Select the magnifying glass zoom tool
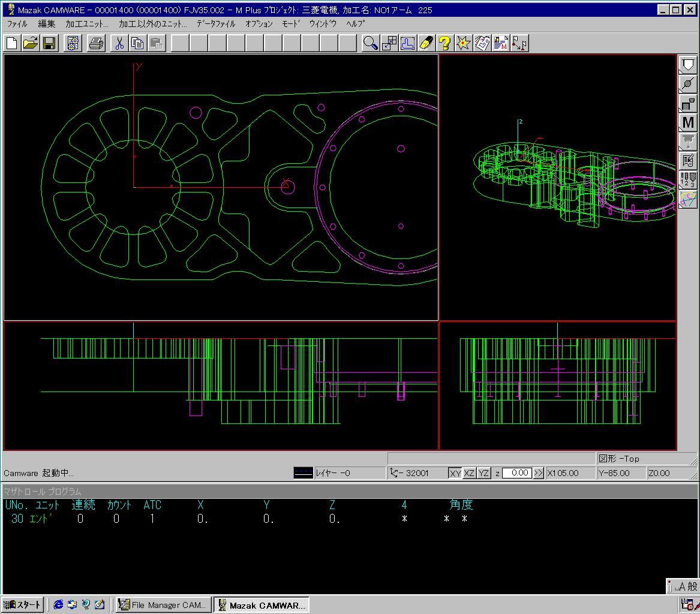This screenshot has height=614, width=700. [371, 43]
